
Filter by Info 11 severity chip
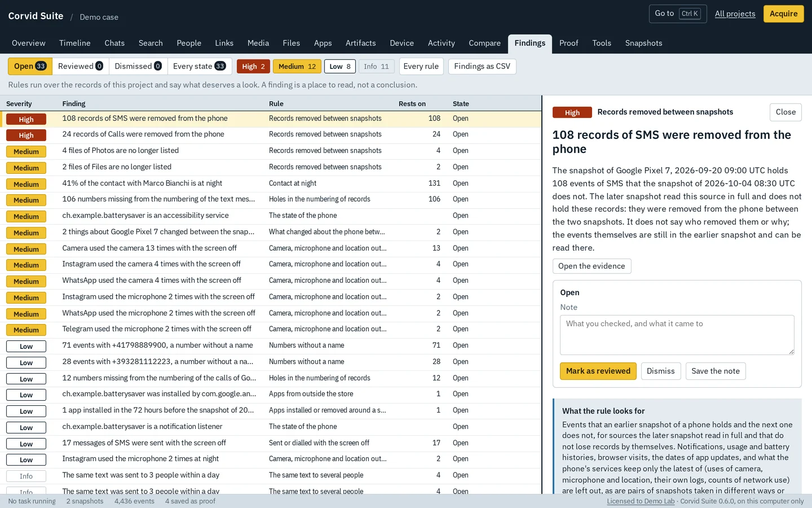[376, 67]
